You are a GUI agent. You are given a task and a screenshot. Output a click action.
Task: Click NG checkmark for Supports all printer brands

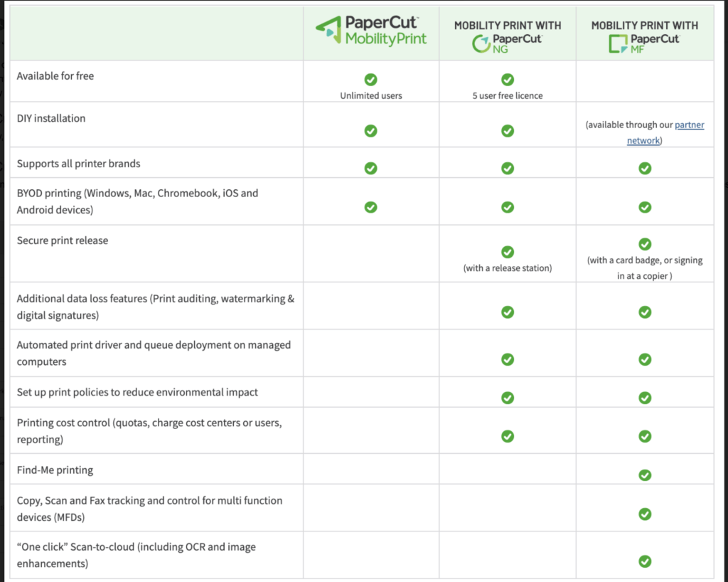pos(508,168)
